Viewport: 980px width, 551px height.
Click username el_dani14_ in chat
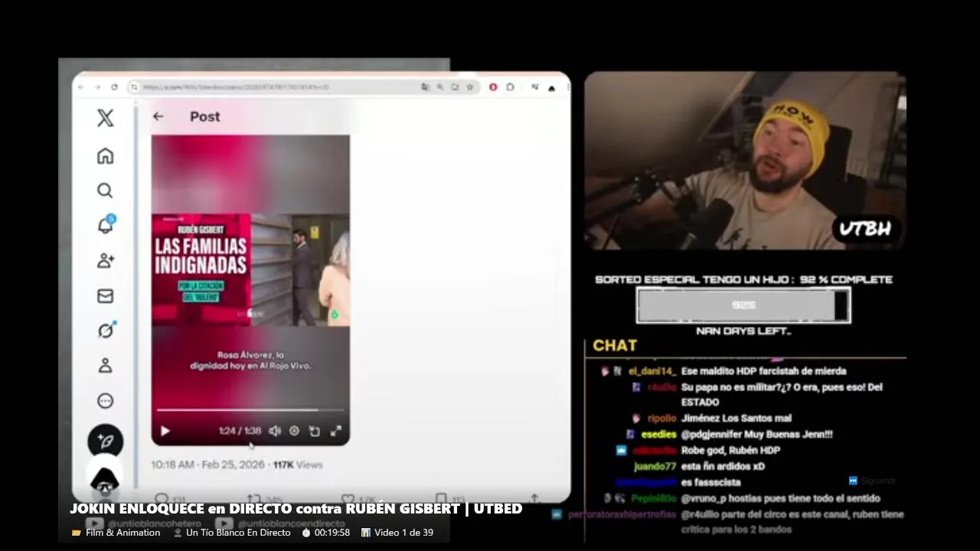point(652,371)
